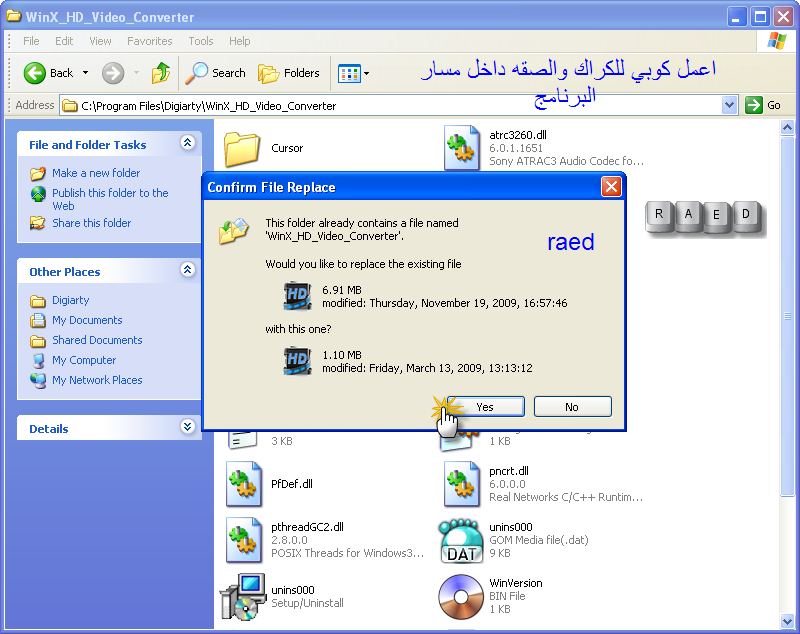The image size is (800, 634).
Task: Click Make a new folder link
Action: [96, 173]
